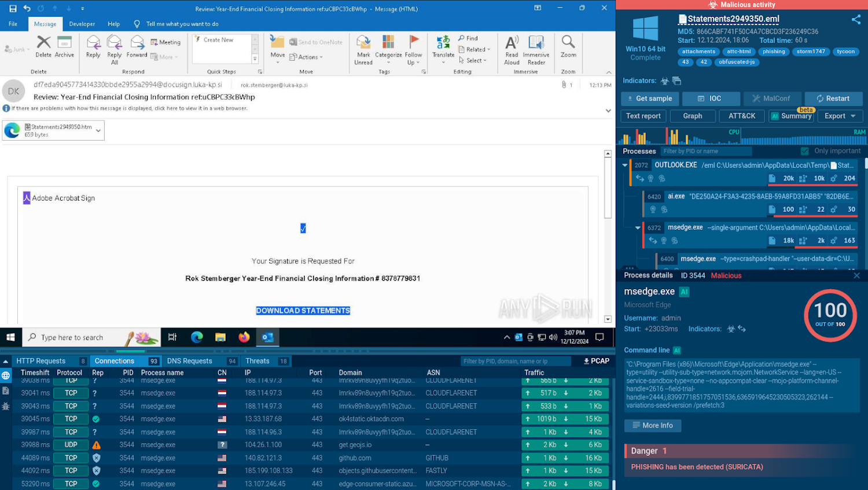Click the Forward icon

137,42
